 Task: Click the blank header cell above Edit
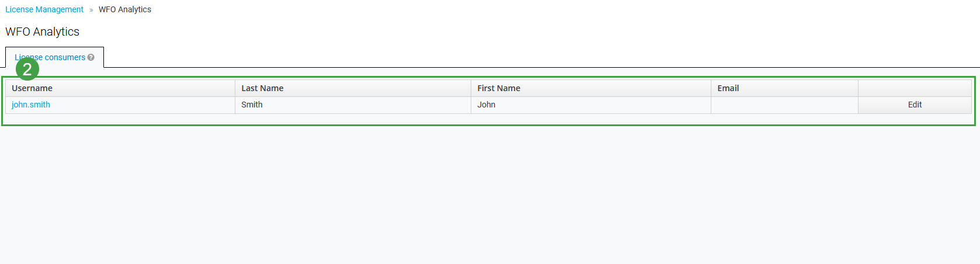[x=915, y=88]
